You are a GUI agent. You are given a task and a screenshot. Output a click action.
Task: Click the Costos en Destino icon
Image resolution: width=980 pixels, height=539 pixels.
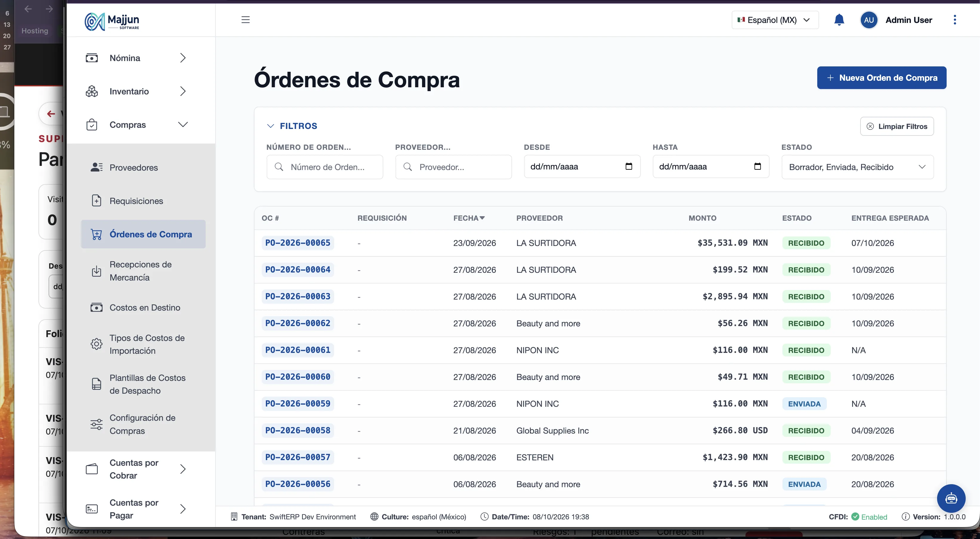click(x=96, y=308)
